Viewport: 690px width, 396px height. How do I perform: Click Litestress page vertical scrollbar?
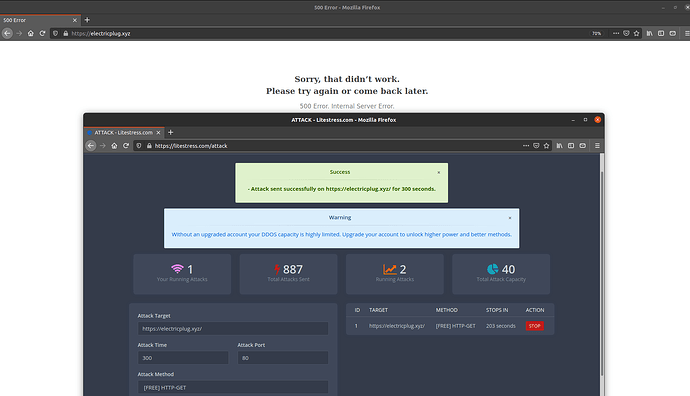602,273
